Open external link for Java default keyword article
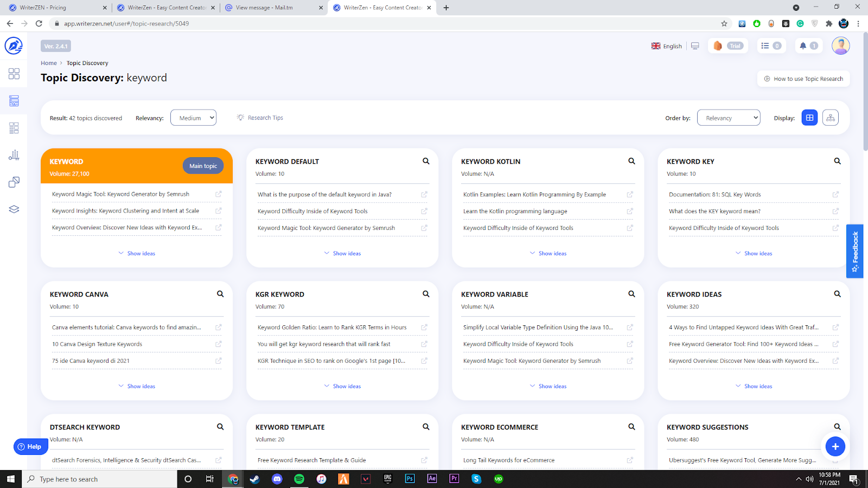The height and width of the screenshot is (488, 868). 424,195
